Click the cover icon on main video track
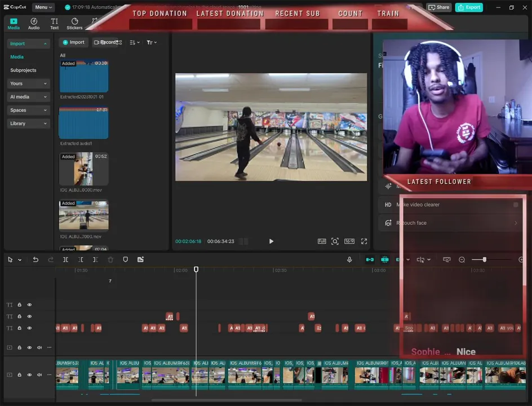This screenshot has height=406, width=532. point(10,375)
